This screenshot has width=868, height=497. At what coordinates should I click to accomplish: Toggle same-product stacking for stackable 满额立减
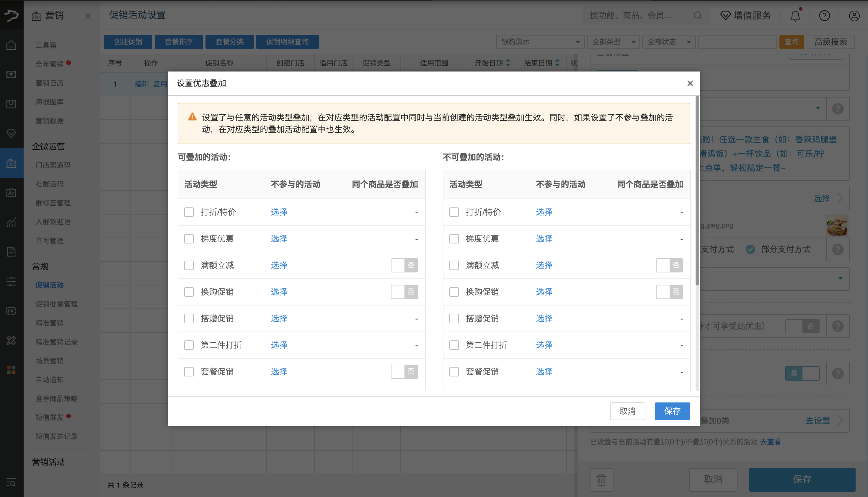coord(404,265)
